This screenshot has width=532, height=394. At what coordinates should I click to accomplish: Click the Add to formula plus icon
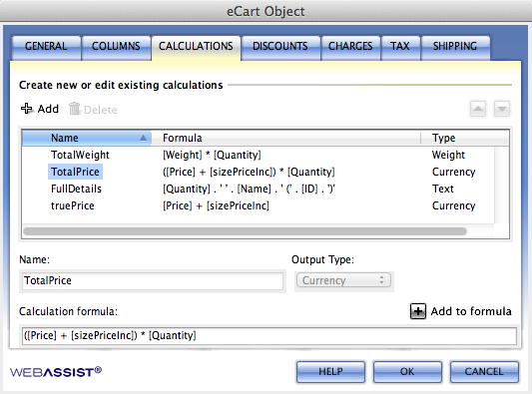417,311
